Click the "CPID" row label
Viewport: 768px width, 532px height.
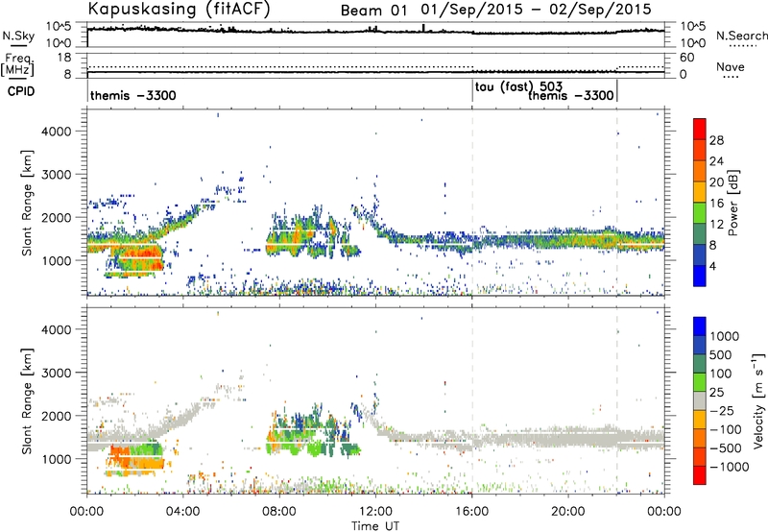(21, 91)
